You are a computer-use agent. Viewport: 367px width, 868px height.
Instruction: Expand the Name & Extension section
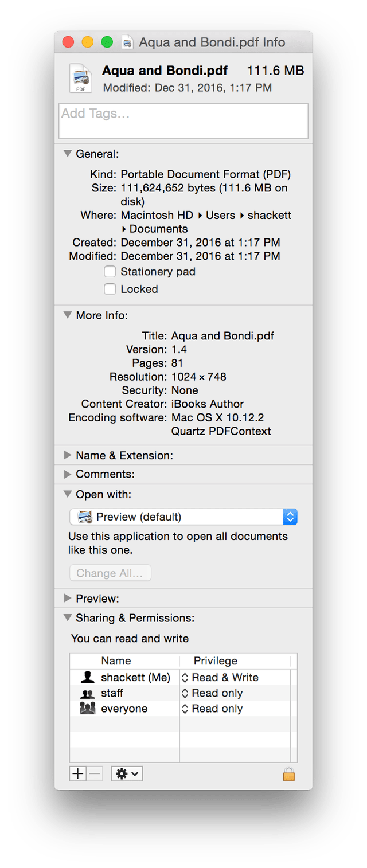click(68, 455)
